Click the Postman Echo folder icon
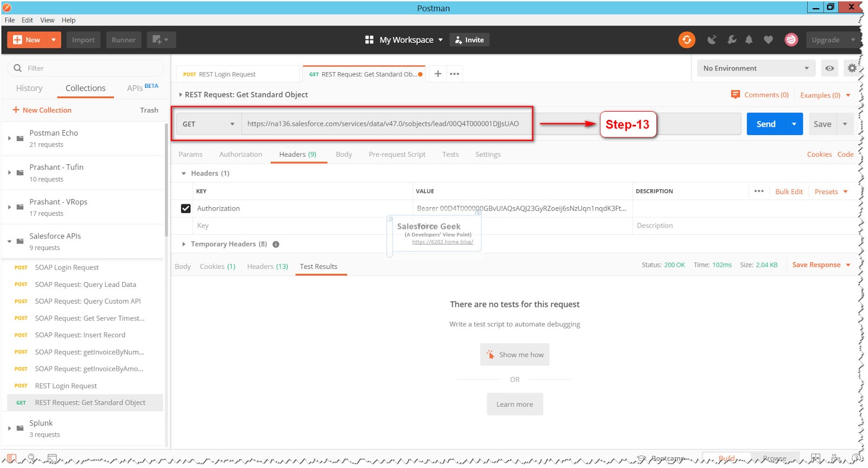Screen dimensions: 868x468 tap(20, 138)
